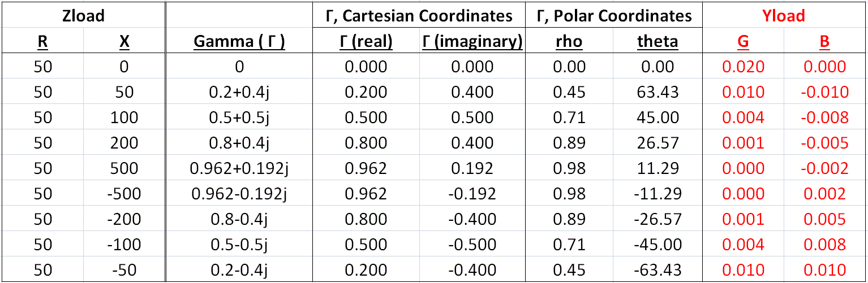The height and width of the screenshot is (283, 868).
Task: Click the Γ, Polar Coordinates header cell
Action: (x=613, y=15)
